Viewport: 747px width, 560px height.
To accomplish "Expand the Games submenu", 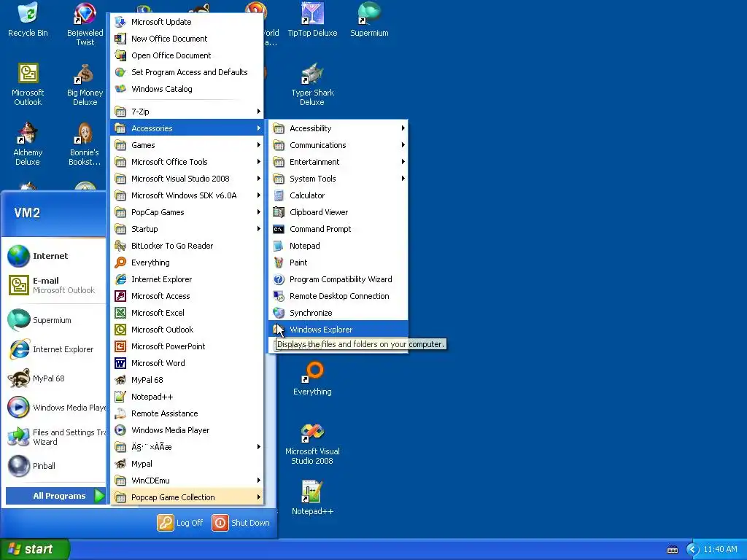I will (187, 145).
